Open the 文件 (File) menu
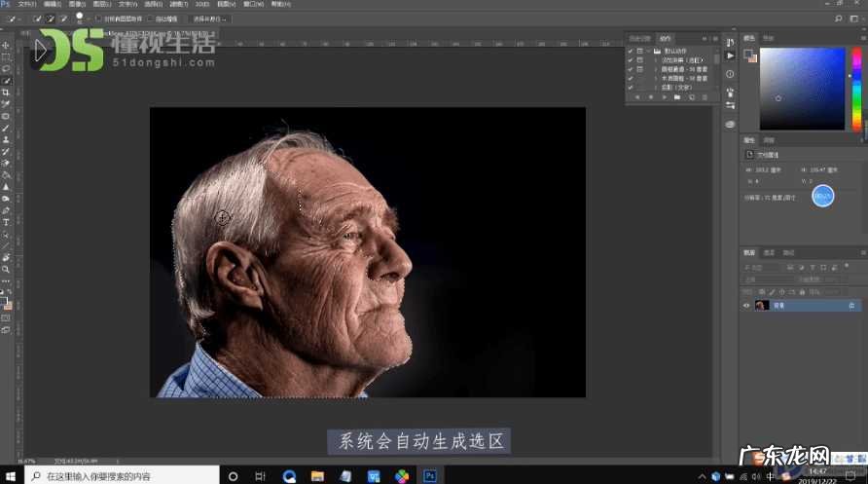 point(26,4)
